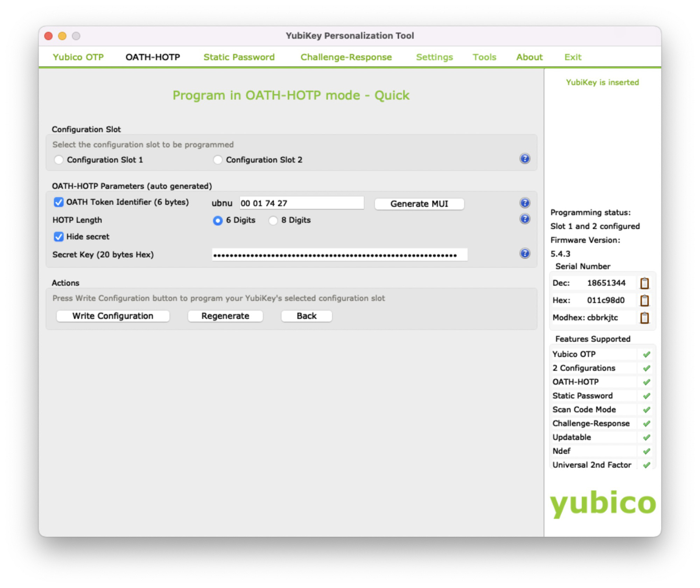Click the Ndef feature checkmark

tap(646, 451)
